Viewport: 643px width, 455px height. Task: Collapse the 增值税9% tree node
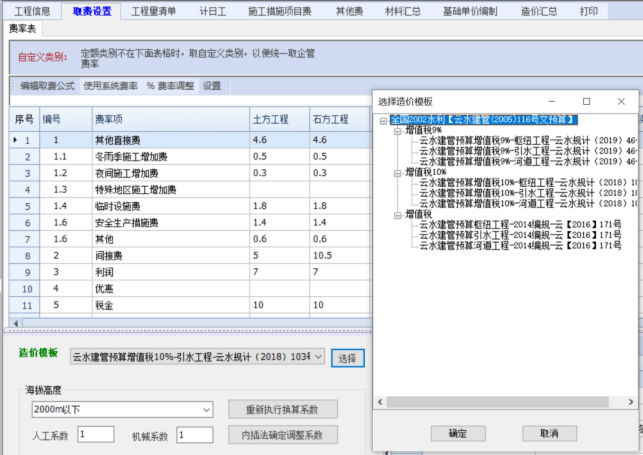pos(397,131)
